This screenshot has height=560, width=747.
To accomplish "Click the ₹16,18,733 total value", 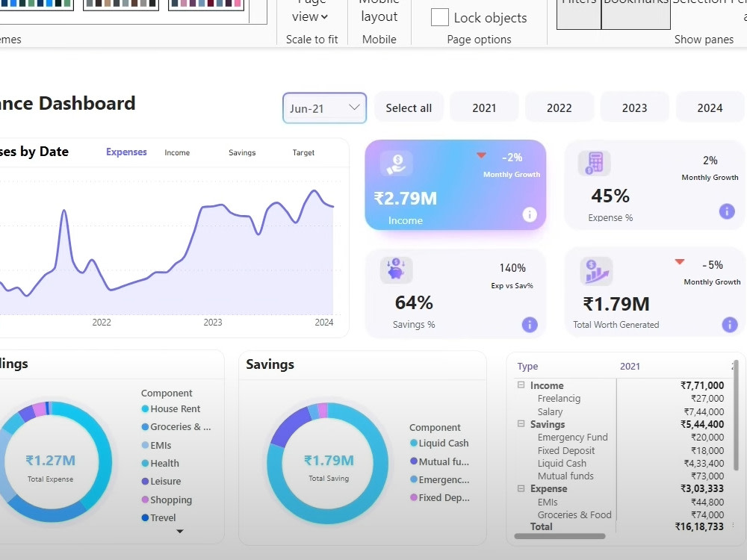I will click(x=699, y=526).
